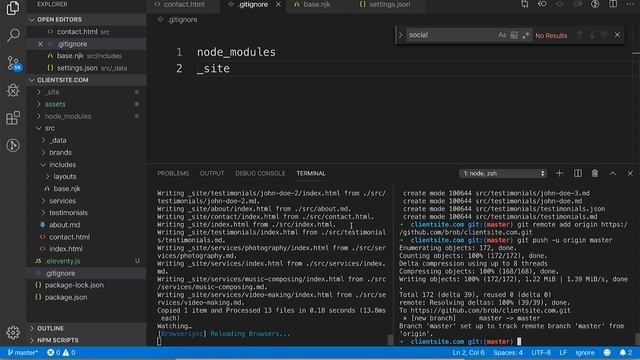The image size is (640, 360).
Task: Close the .gitignore editor tab
Action: tap(278, 4)
